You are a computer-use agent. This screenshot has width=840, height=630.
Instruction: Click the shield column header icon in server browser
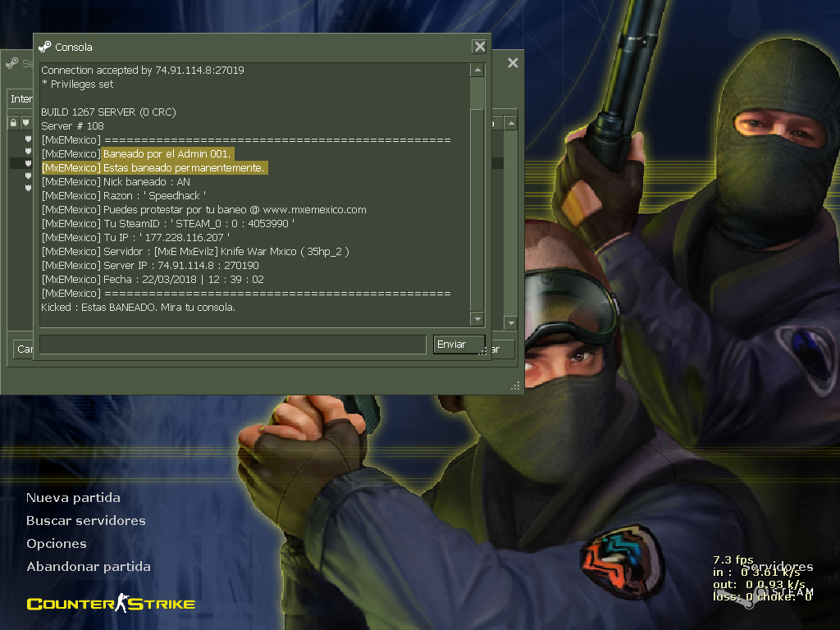25,123
